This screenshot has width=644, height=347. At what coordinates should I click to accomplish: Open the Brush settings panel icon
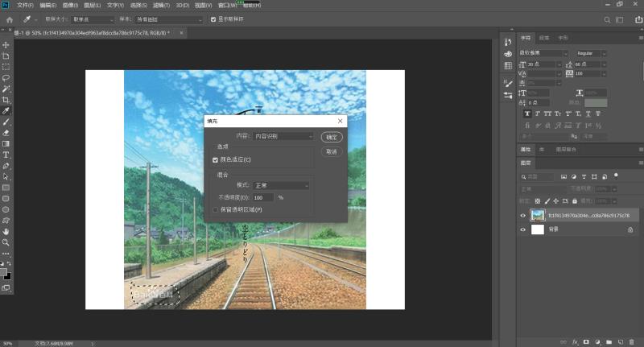pos(508,84)
